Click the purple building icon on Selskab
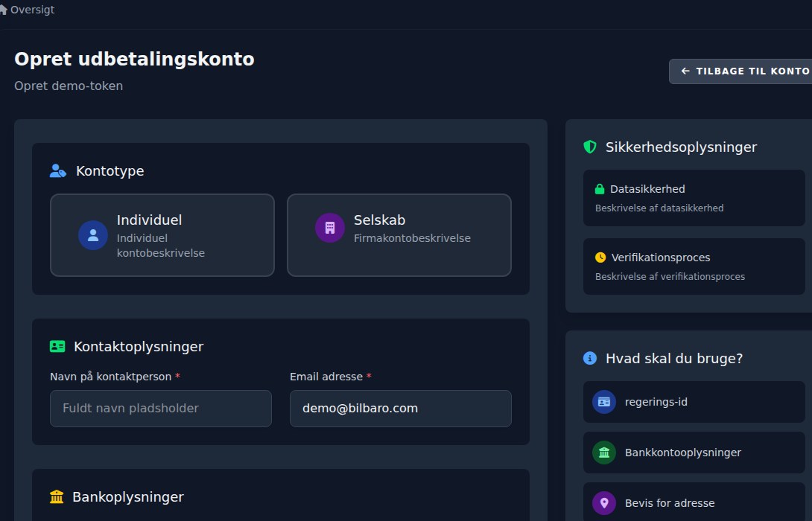Image resolution: width=812 pixels, height=521 pixels. pos(330,228)
